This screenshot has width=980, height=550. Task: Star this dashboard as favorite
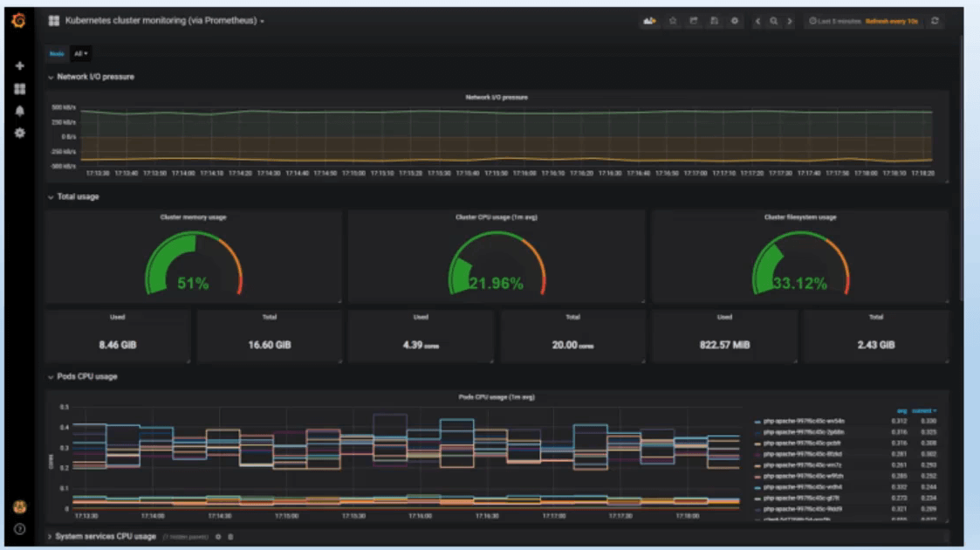673,21
